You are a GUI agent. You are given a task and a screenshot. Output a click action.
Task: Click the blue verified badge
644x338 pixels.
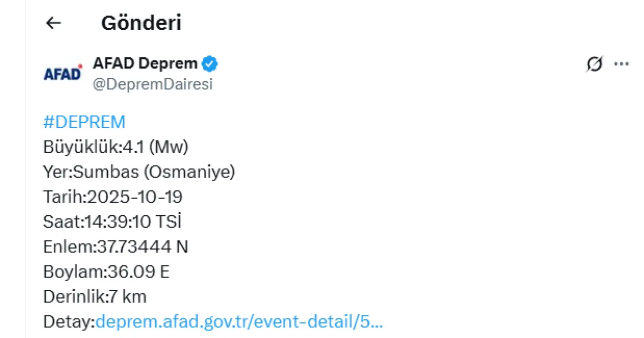(209, 64)
